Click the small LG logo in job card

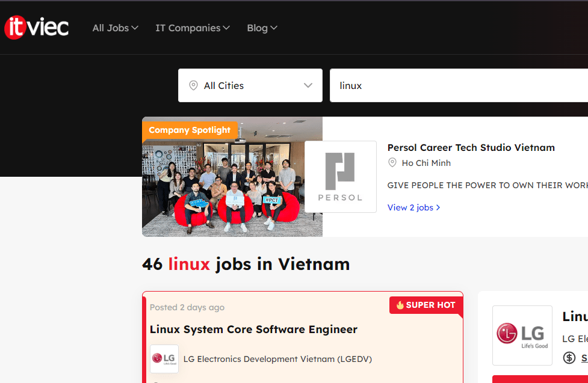pos(164,359)
